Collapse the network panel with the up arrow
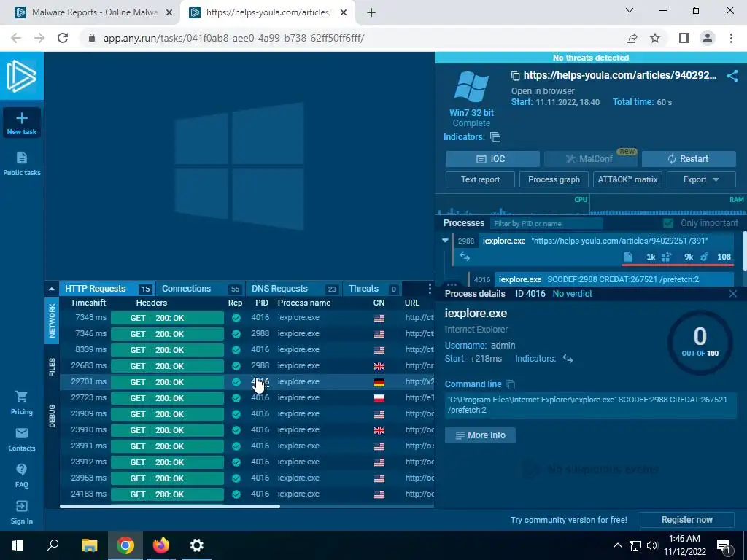Screen dimensions: 747x560 point(52,289)
